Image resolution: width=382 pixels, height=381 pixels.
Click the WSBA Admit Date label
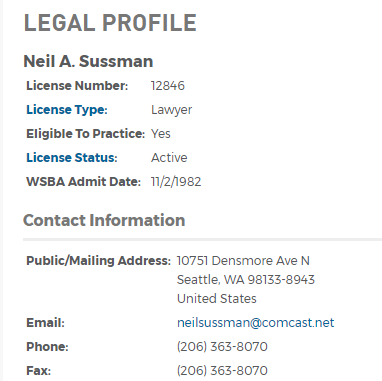coord(83,182)
